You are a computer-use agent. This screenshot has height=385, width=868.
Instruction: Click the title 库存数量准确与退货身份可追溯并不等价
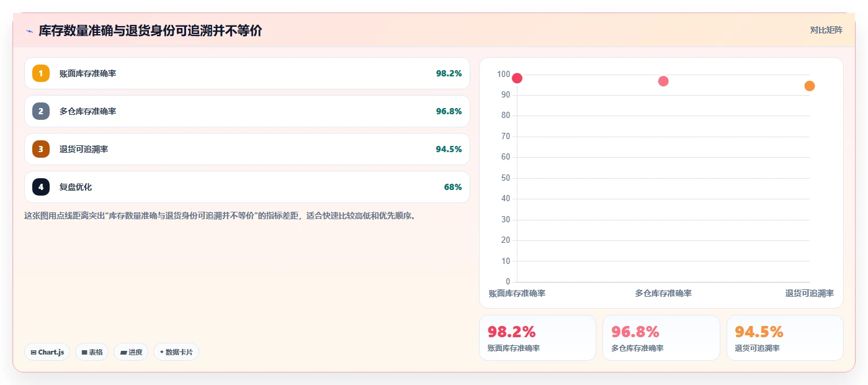coord(150,30)
